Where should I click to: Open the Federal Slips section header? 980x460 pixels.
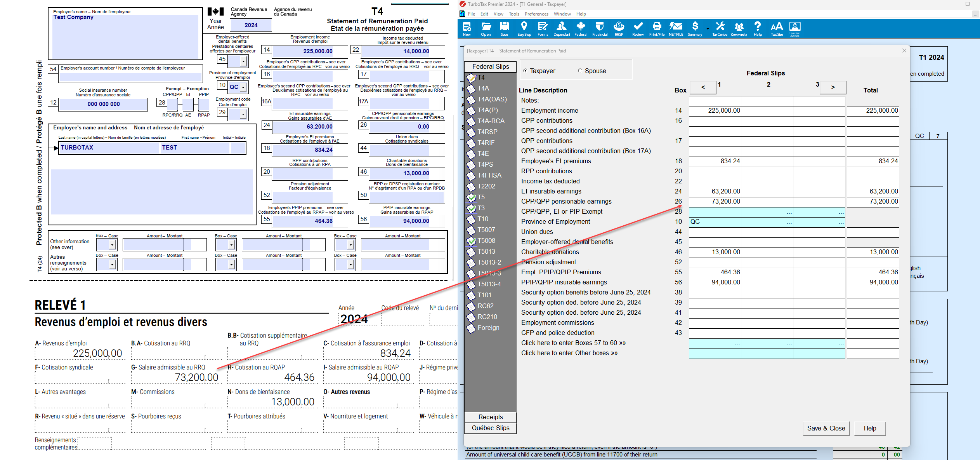pos(491,66)
